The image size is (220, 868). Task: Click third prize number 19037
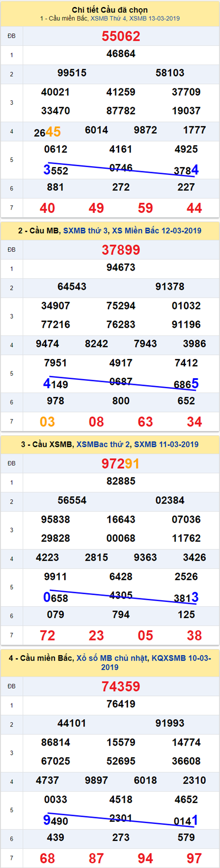tap(186, 111)
